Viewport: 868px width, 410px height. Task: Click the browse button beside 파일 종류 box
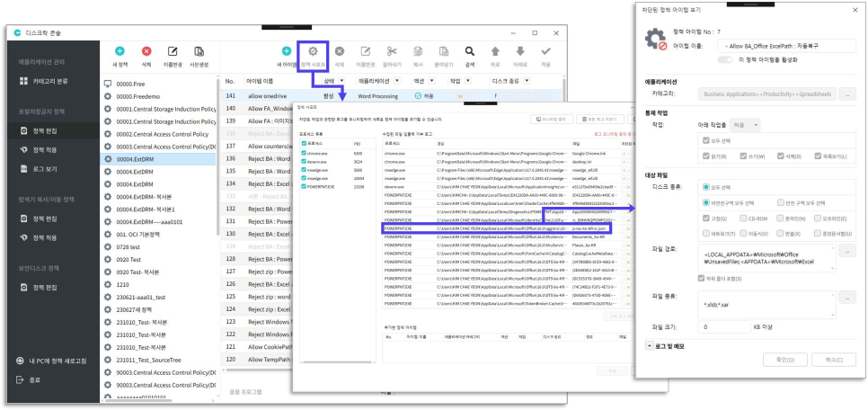[847, 298]
